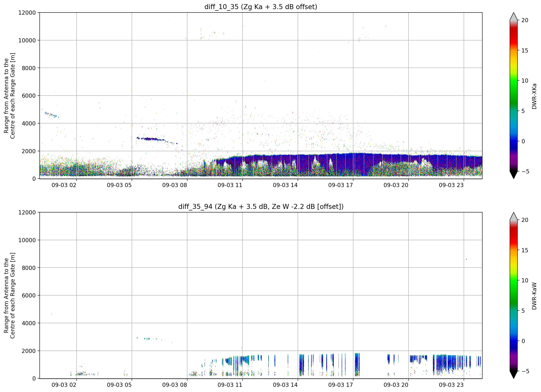Click the 12000 y-tick of diff_10_35 plot
The height and width of the screenshot is (392, 541).
27,13
